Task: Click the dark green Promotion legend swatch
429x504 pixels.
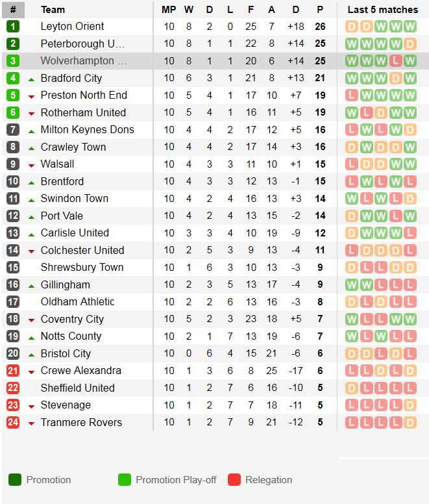Action: [x=15, y=480]
